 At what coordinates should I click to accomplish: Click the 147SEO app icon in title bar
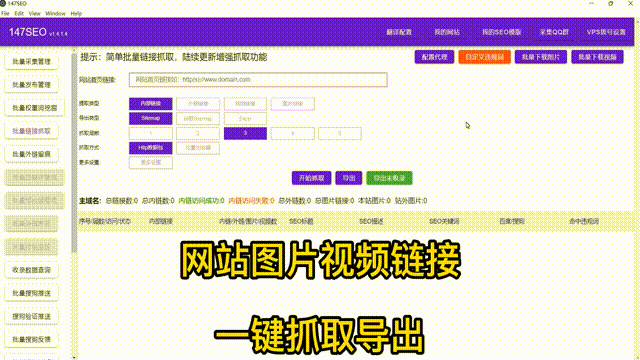click(3, 3)
